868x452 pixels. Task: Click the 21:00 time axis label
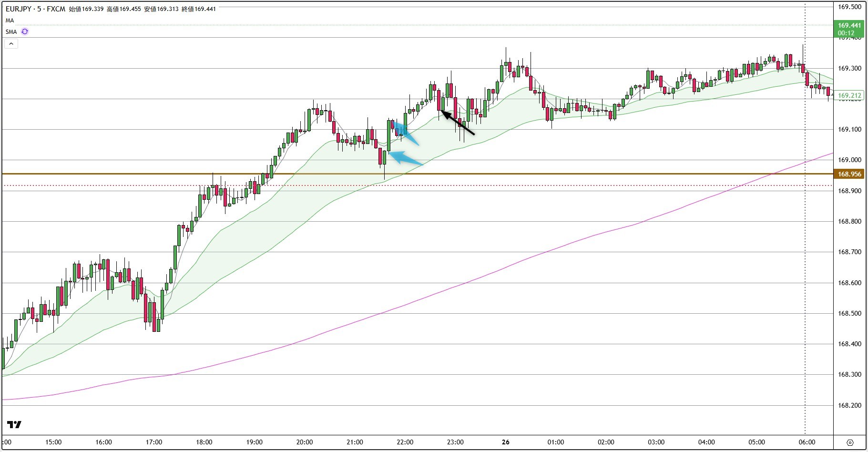(x=355, y=442)
